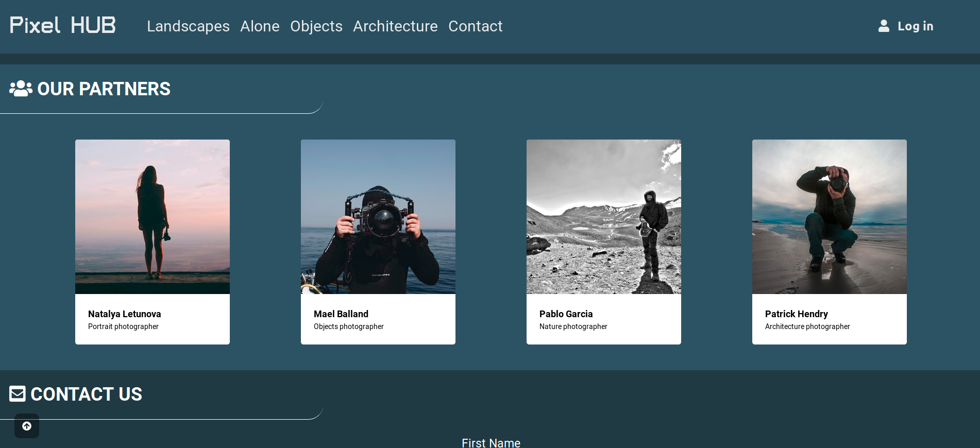980x448 pixels.
Task: Select the name Pablo Garcia
Action: [x=566, y=314]
